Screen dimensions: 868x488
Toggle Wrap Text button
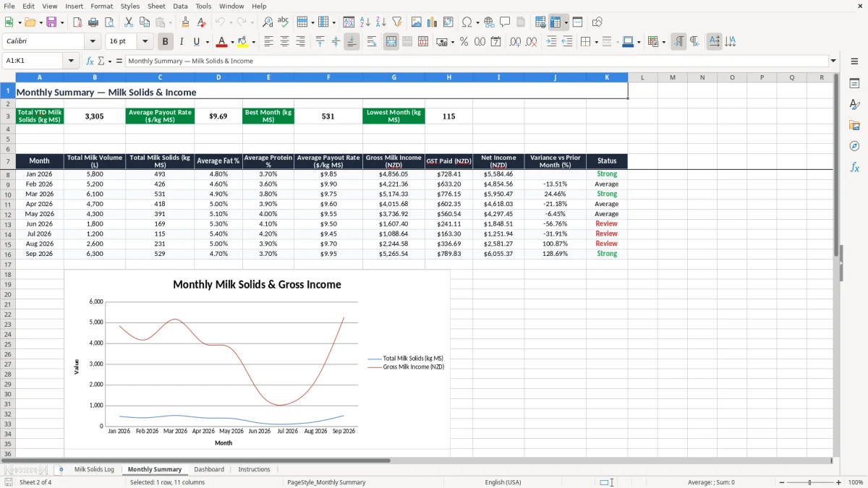coord(372,42)
